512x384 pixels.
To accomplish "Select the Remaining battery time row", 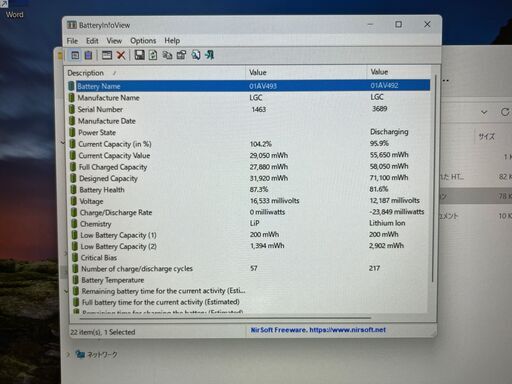I will [251, 291].
